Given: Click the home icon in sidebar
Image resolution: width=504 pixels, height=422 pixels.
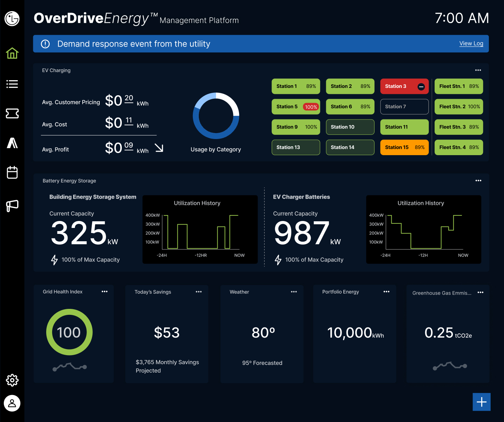Looking at the screenshot, I should tap(12, 53).
